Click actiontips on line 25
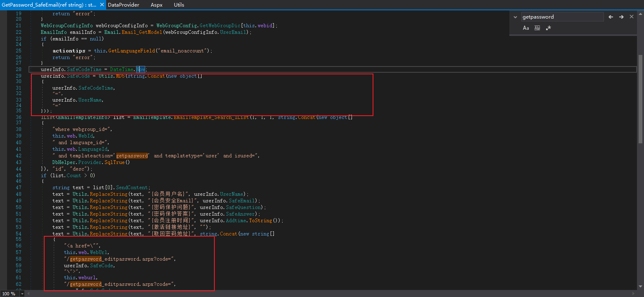 click(69, 51)
